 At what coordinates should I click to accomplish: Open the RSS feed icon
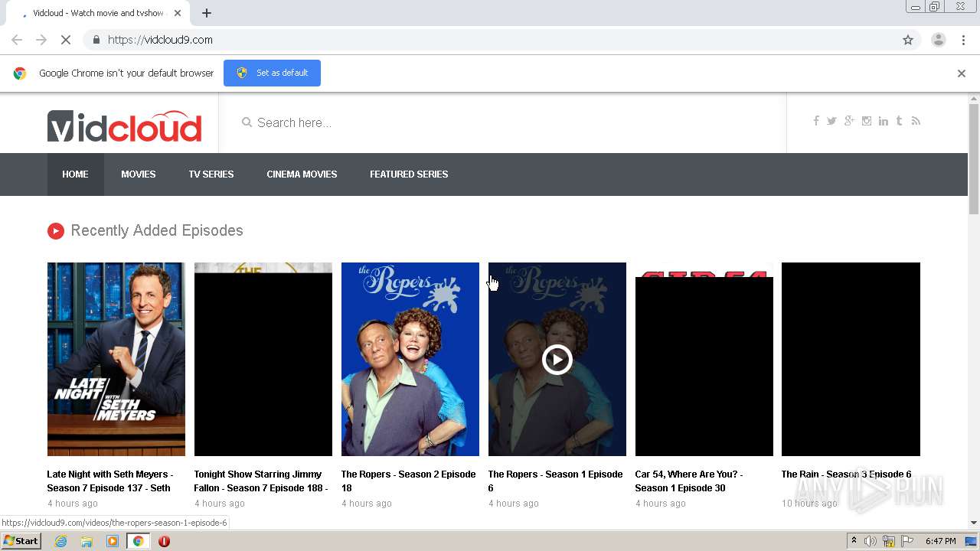coord(916,121)
